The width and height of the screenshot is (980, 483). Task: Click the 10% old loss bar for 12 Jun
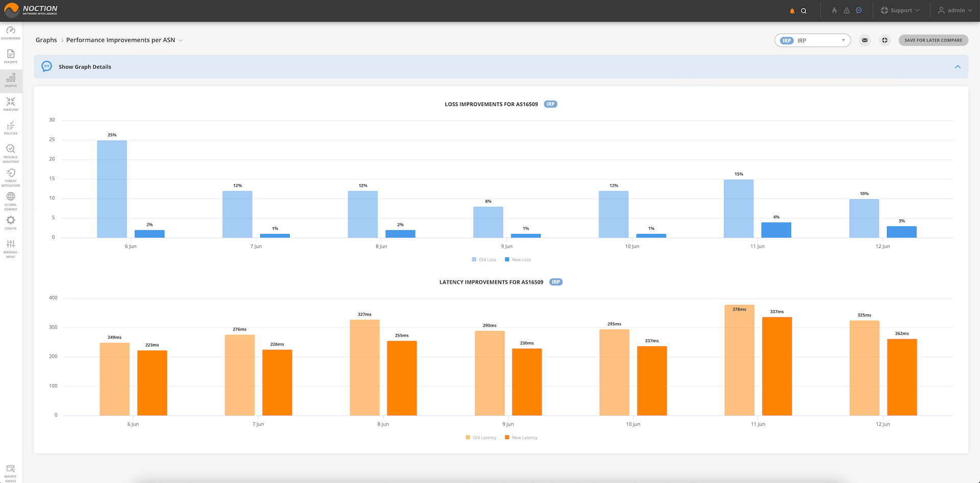point(864,218)
